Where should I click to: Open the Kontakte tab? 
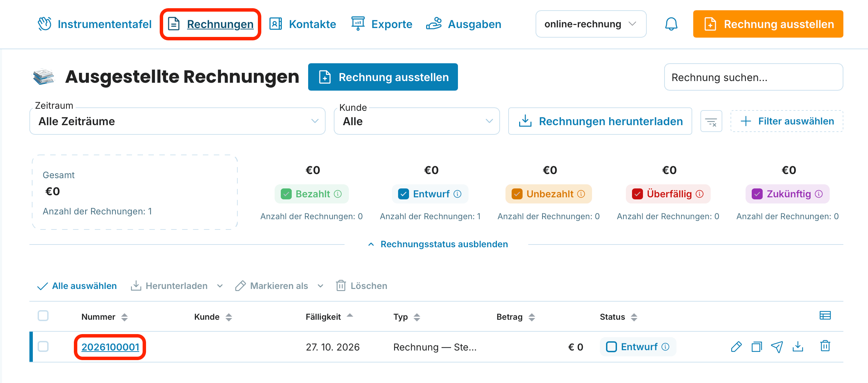(303, 24)
